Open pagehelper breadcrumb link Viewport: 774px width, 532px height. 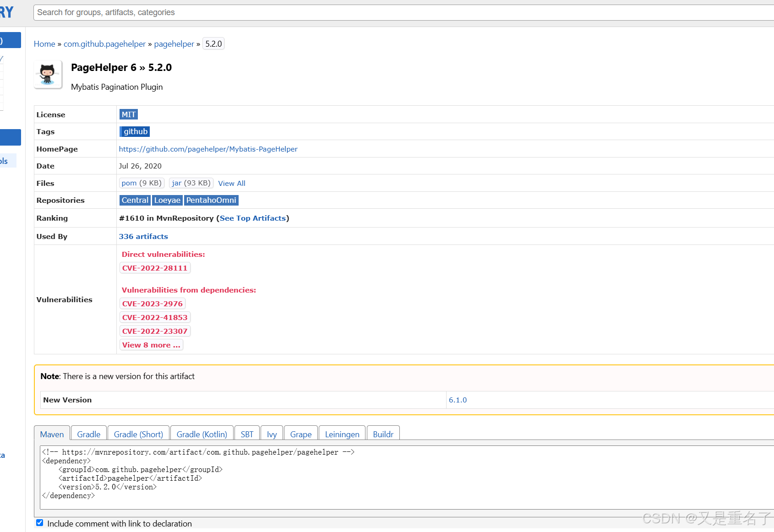[x=174, y=44]
